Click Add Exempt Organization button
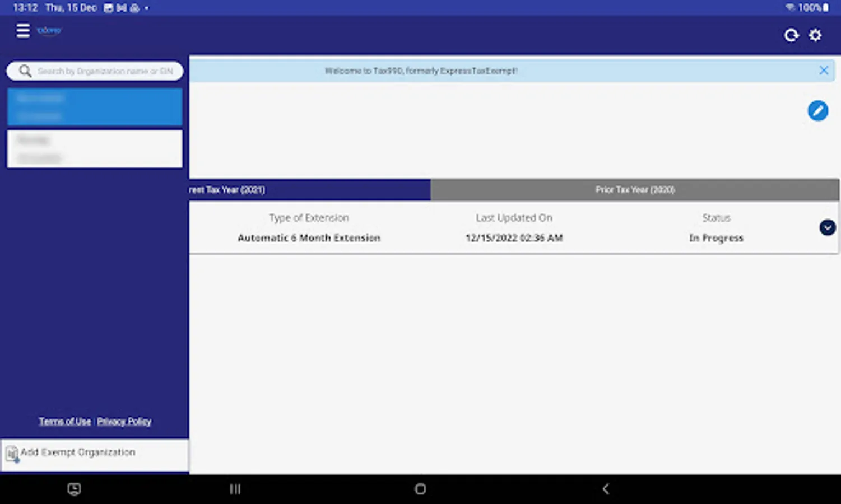841x504 pixels. pyautogui.click(x=95, y=455)
